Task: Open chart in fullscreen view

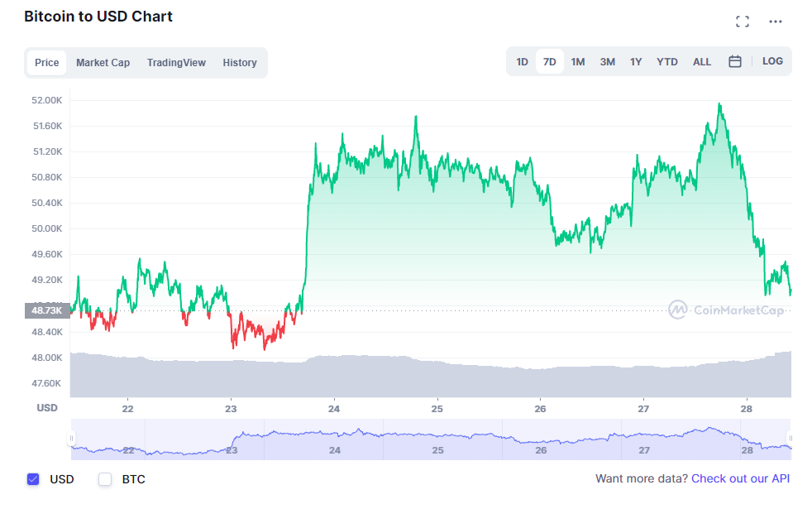Action: (742, 21)
